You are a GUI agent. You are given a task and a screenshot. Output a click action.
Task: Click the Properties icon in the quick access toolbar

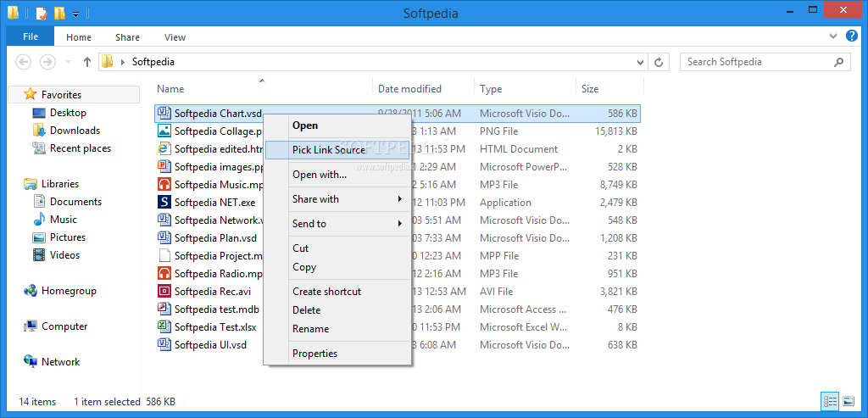point(42,12)
